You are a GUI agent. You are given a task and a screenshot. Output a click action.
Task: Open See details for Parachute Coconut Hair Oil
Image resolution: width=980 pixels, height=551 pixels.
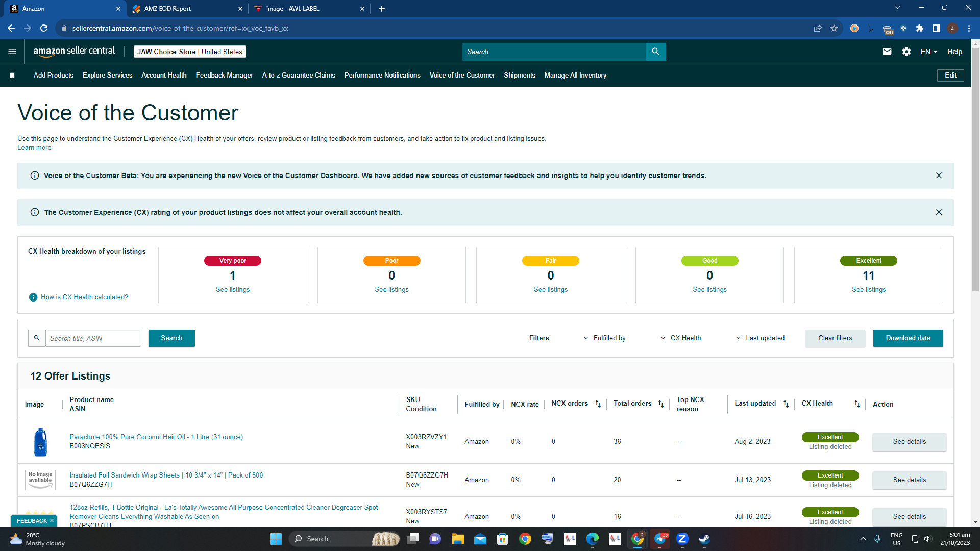[x=909, y=442]
